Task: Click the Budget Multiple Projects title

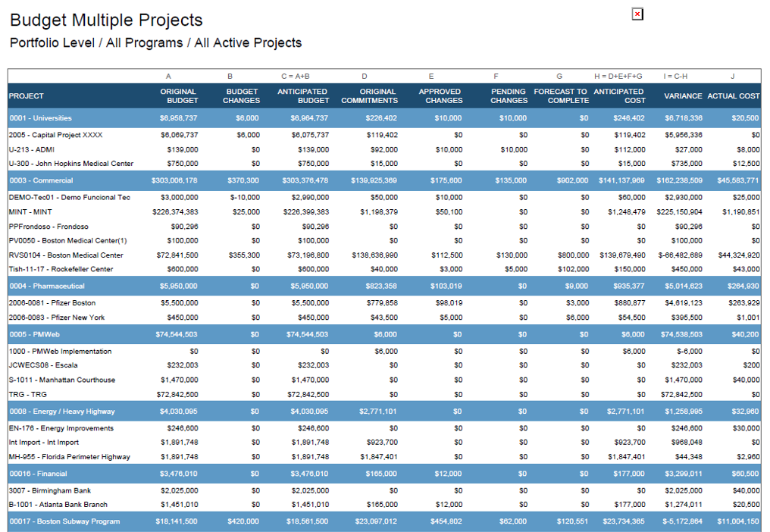Action: point(106,20)
